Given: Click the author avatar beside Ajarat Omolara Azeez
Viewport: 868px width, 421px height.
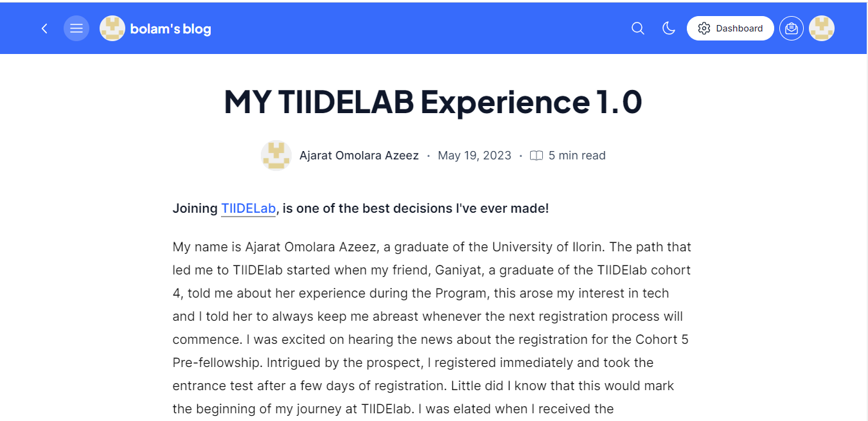Looking at the screenshot, I should (276, 156).
